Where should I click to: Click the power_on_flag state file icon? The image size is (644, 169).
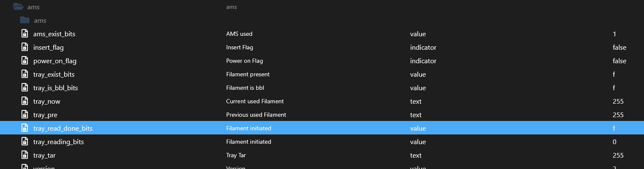point(25,61)
